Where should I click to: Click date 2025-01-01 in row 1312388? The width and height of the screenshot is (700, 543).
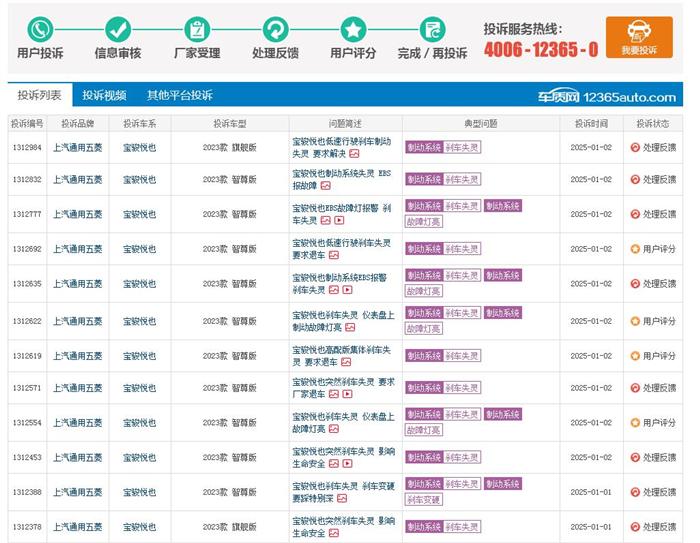tap(591, 492)
